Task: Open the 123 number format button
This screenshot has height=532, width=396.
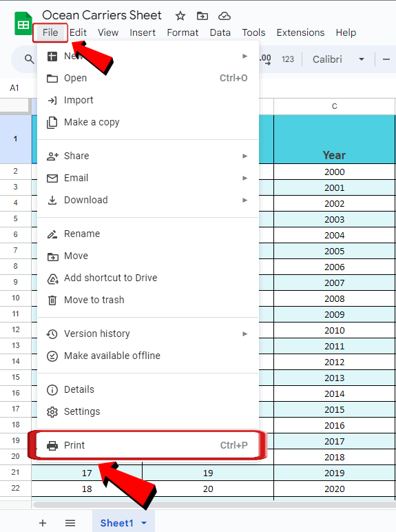Action: (287, 59)
